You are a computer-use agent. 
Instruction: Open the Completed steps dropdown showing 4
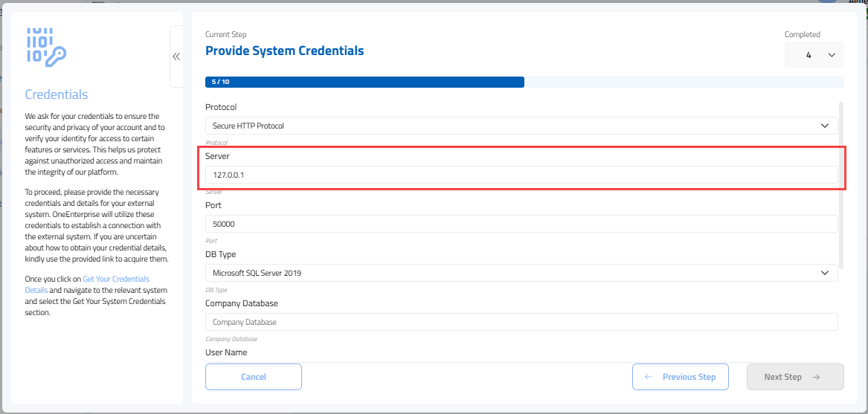coord(814,55)
